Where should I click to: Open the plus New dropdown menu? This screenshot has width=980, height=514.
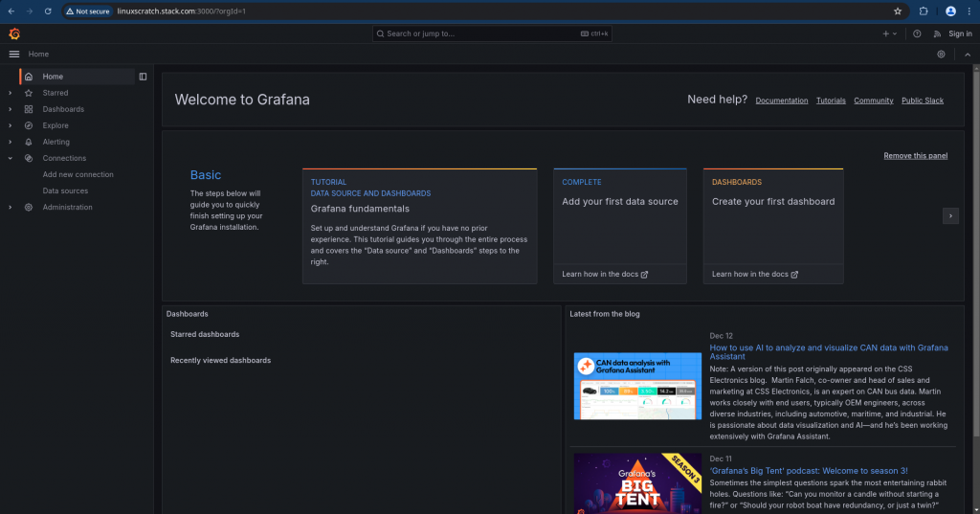889,34
